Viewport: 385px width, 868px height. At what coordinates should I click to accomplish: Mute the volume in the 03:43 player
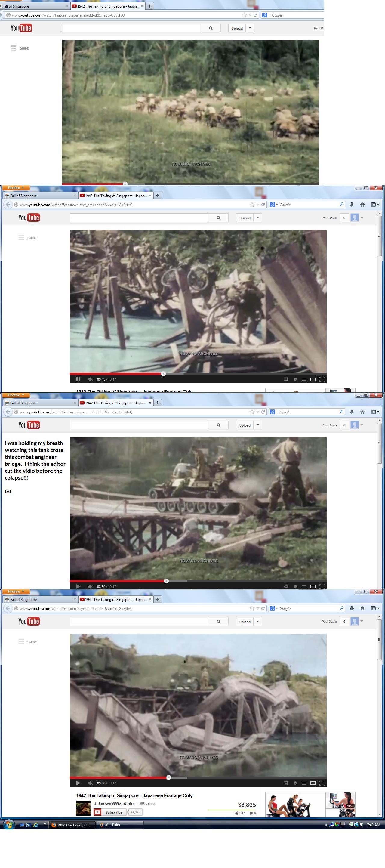[90, 379]
